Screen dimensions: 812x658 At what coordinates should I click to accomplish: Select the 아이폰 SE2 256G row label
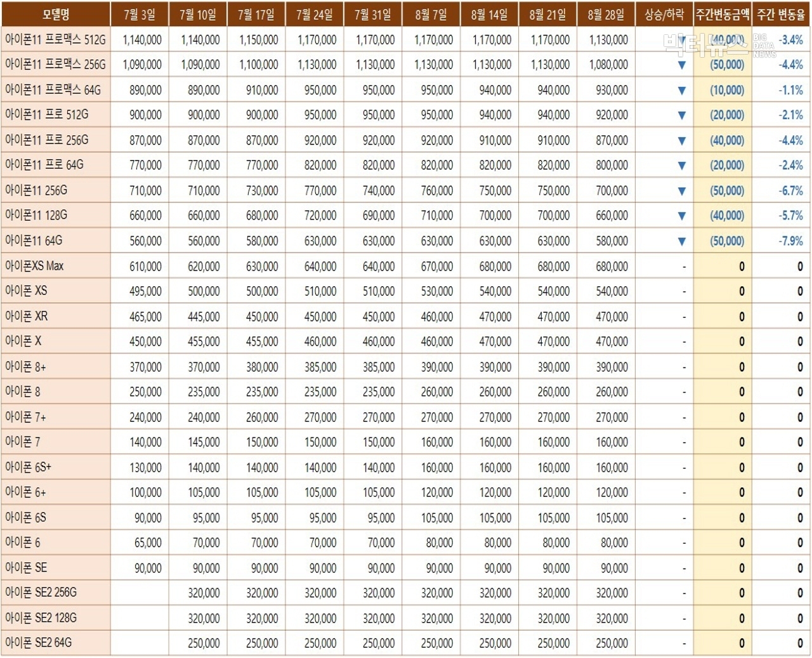pos(41,592)
